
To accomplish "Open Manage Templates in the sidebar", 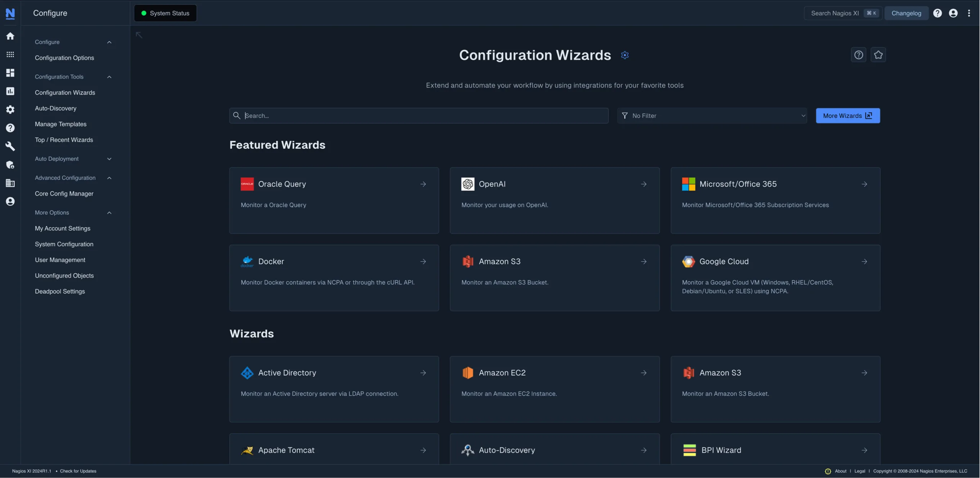I will click(x=60, y=124).
